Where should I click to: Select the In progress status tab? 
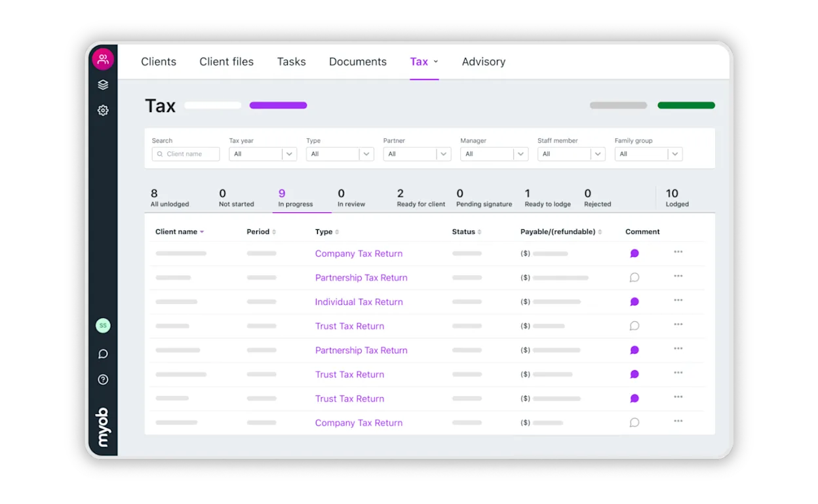296,198
